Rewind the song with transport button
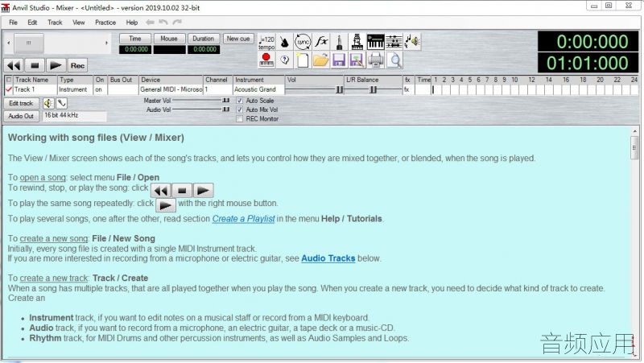 (14, 65)
